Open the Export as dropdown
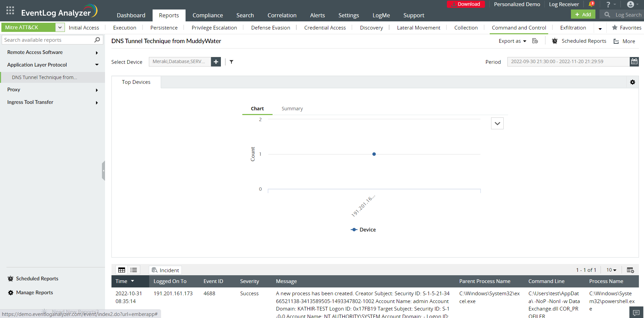This screenshot has width=644, height=318. coord(512,41)
